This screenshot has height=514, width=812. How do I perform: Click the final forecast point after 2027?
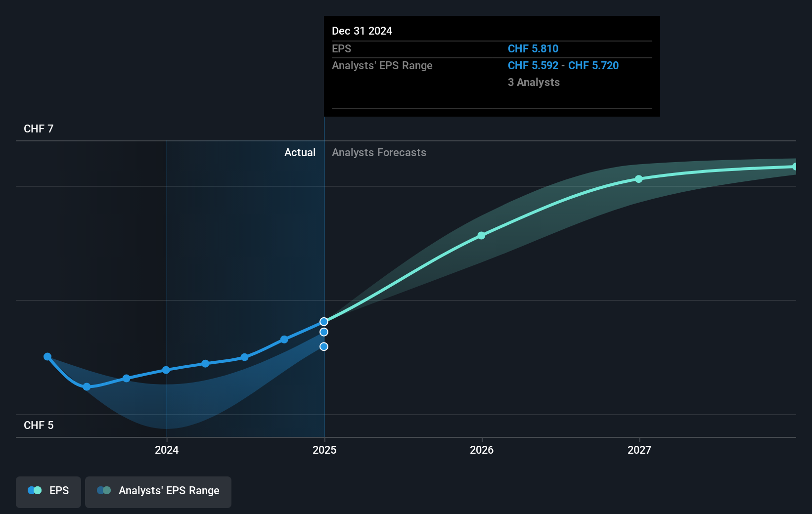[x=795, y=167]
